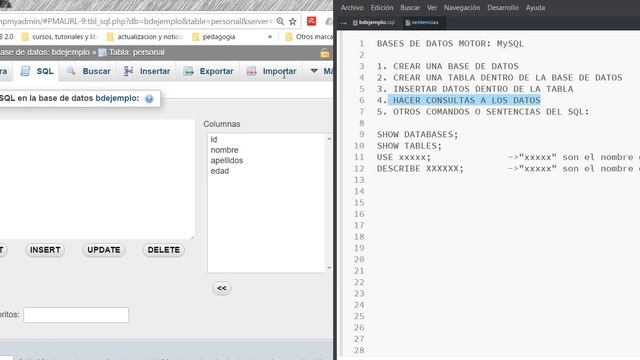Click the browser zoom magnifier icon

click(x=280, y=21)
